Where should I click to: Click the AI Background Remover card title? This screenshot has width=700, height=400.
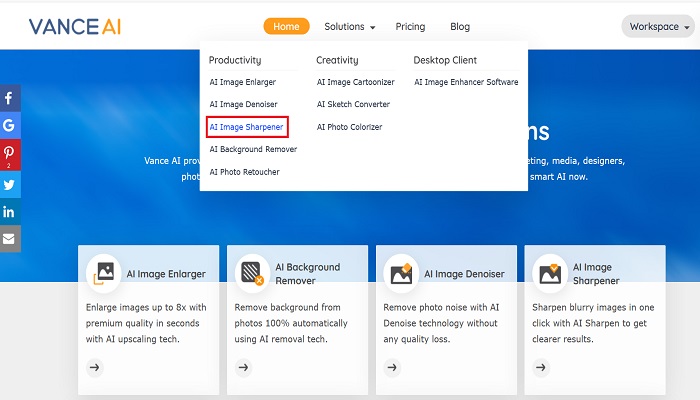(x=308, y=274)
